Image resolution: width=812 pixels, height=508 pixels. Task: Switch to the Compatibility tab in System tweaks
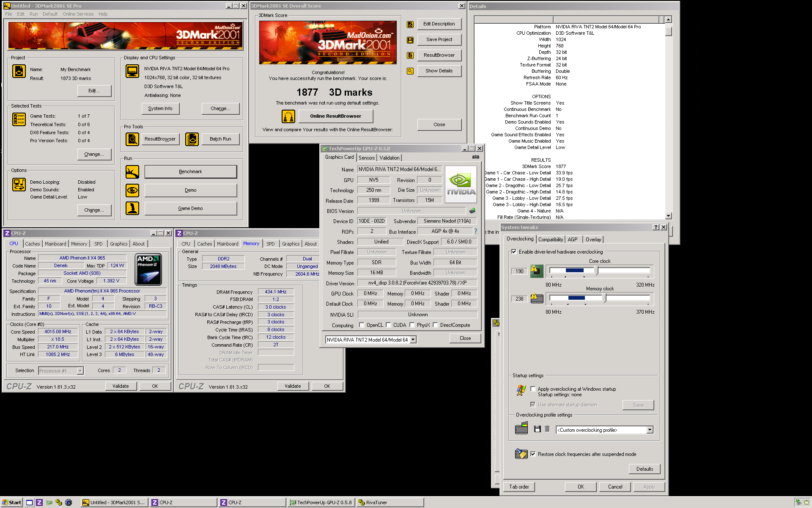click(551, 240)
